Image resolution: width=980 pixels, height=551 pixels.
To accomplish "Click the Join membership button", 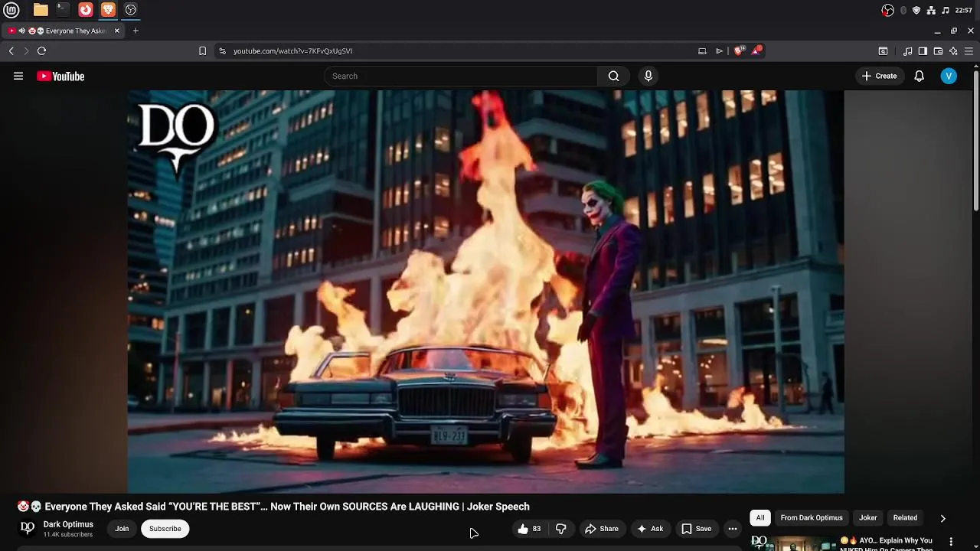I will click(122, 529).
